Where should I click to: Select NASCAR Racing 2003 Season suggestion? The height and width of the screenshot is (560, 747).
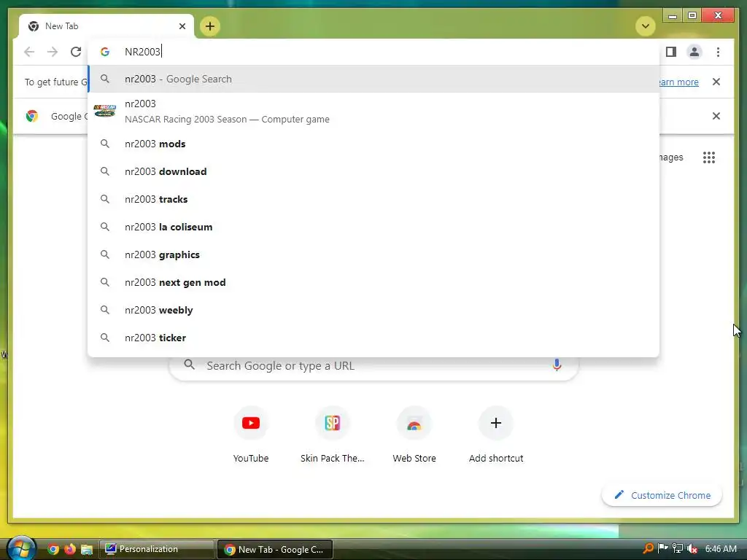374,112
